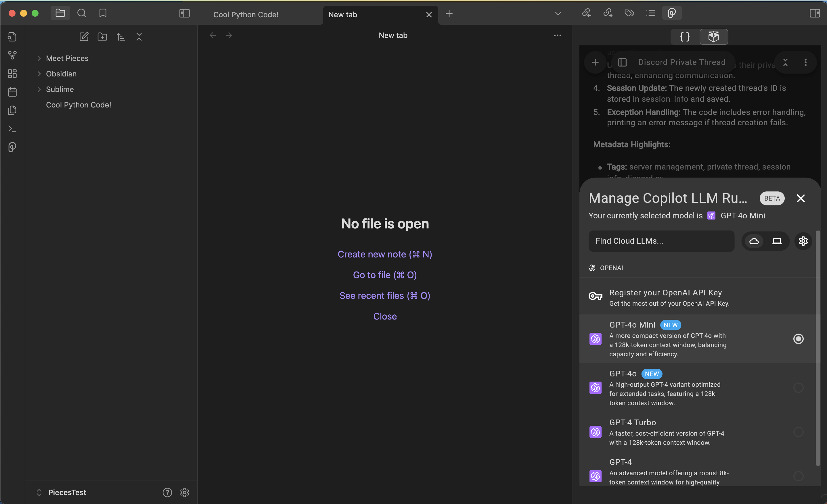Close the New tab tab
Image resolution: width=827 pixels, height=504 pixels.
click(429, 14)
